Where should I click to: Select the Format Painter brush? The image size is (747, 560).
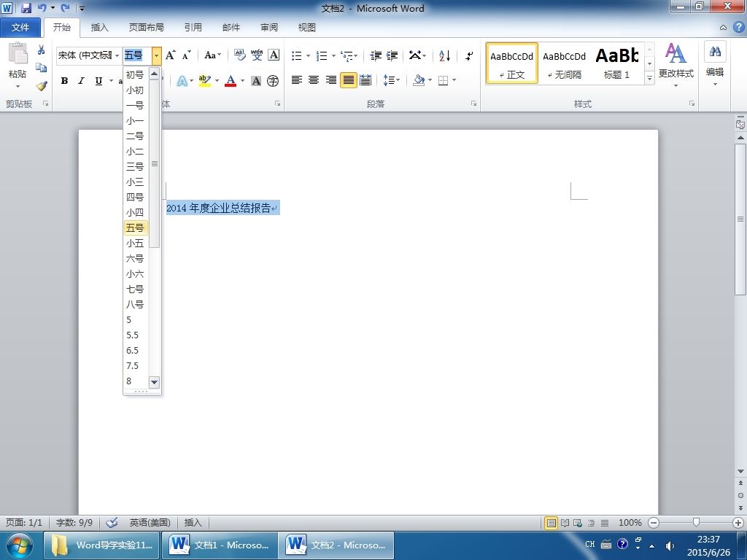pyautogui.click(x=42, y=86)
